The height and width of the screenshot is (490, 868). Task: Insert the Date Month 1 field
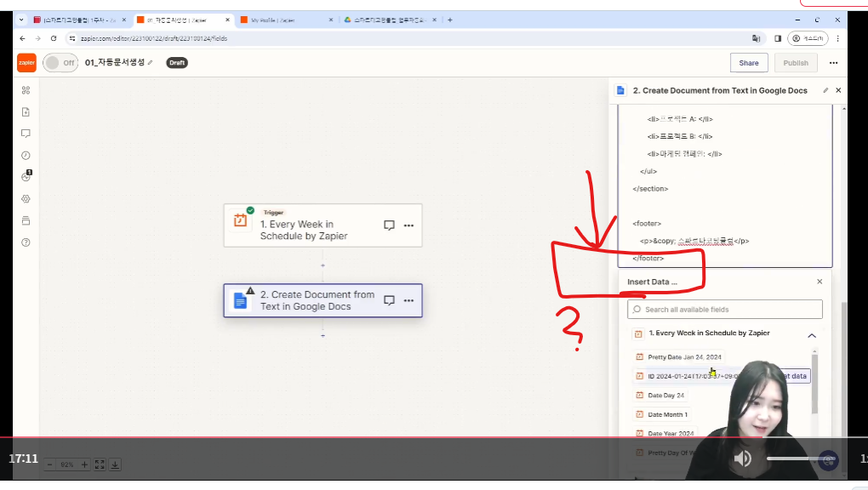click(662, 414)
